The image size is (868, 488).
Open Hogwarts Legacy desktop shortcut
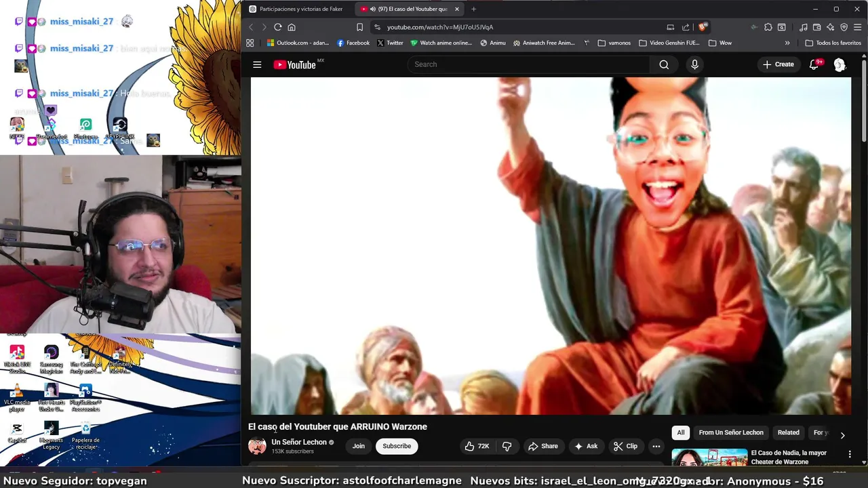point(52,436)
